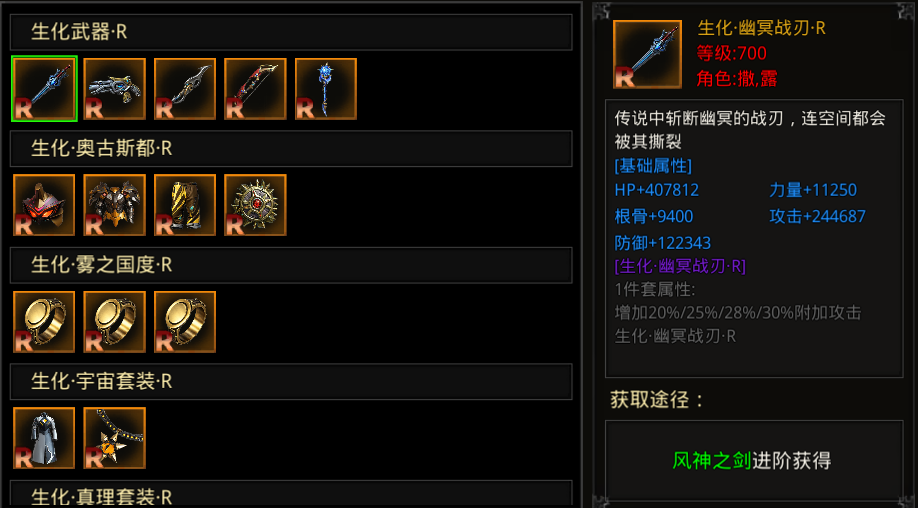Select the revolver gun weapon icon
This screenshot has width=918, height=508.
tap(115, 89)
